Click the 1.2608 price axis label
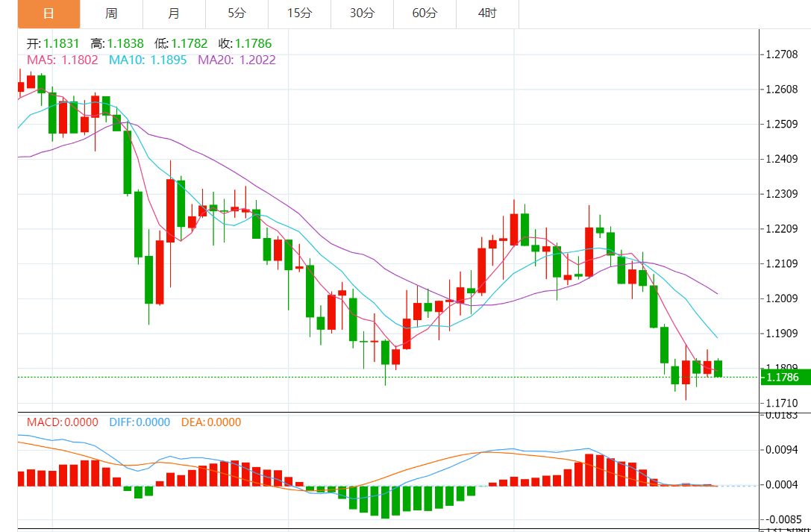 click(781, 90)
